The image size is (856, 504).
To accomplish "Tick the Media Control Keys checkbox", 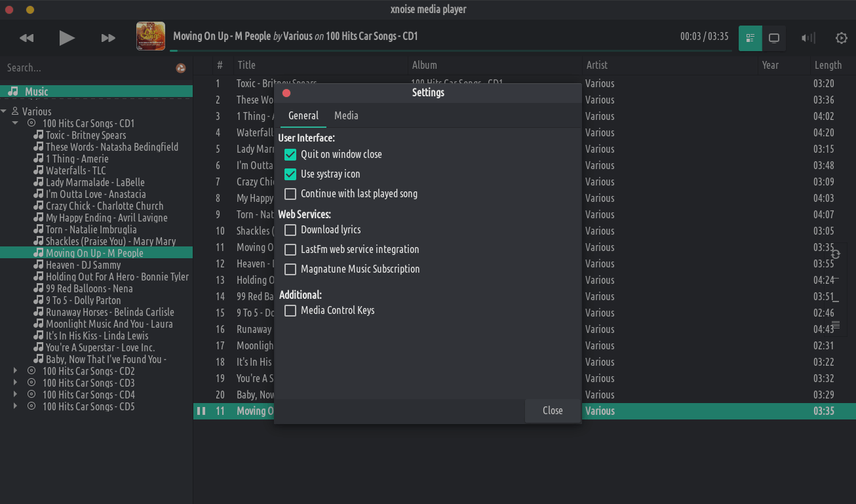I will 290,311.
